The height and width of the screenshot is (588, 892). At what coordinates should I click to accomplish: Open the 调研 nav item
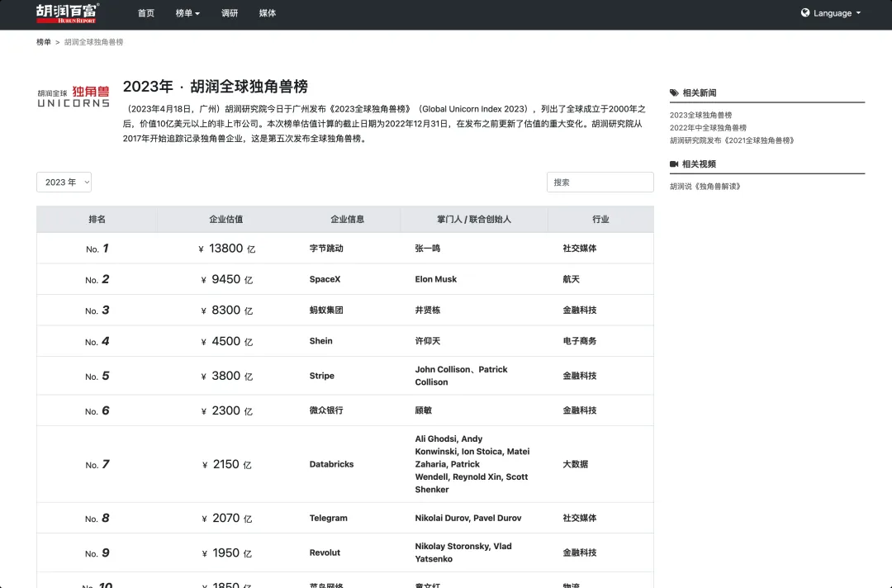[230, 13]
